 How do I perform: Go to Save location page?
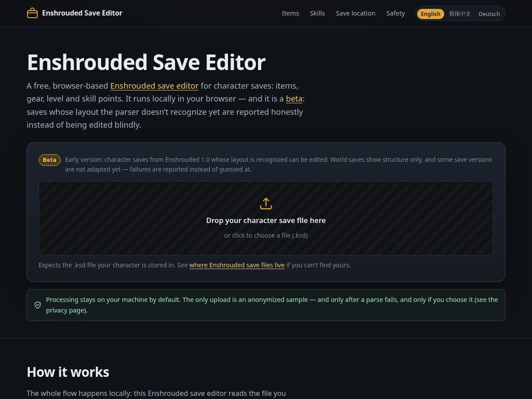tap(356, 13)
